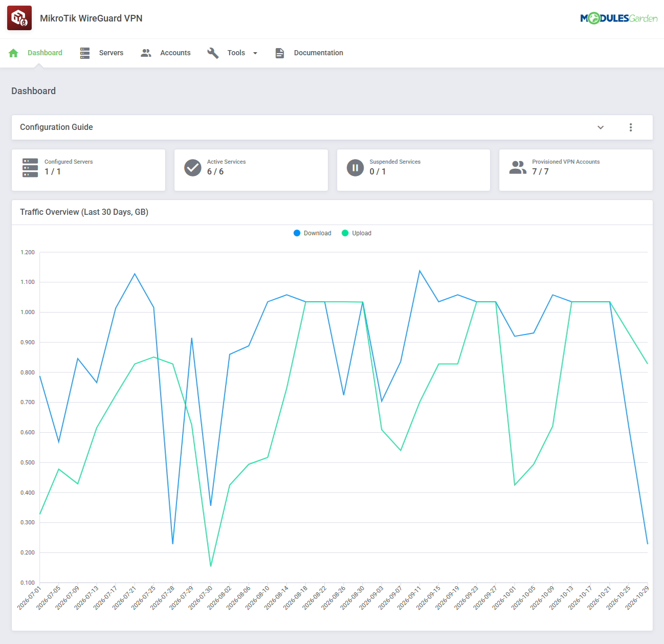This screenshot has height=644, width=664.
Task: Click the Provisioned VPN Accounts label
Action: 566,162
